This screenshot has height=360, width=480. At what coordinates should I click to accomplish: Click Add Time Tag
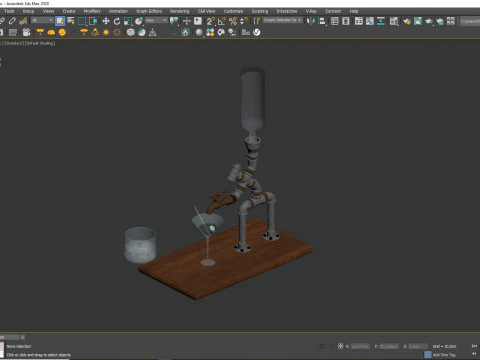[444, 355]
